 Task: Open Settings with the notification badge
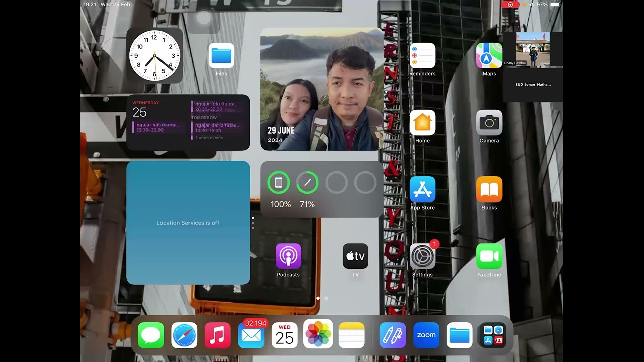[422, 256]
